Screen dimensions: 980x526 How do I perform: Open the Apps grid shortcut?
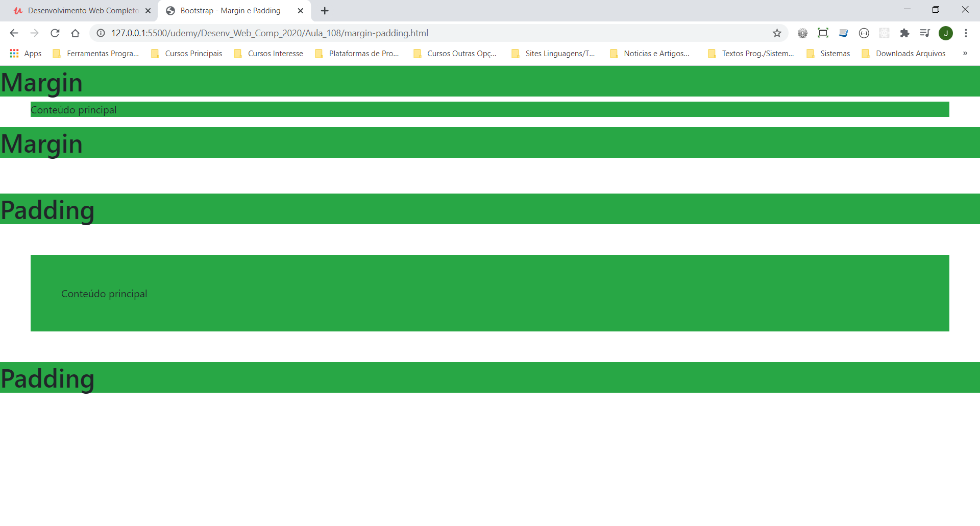[26, 54]
